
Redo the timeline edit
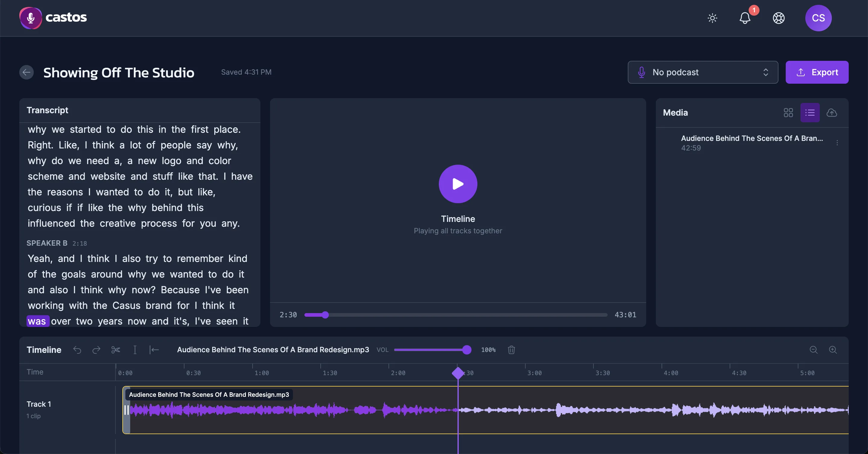coord(96,350)
